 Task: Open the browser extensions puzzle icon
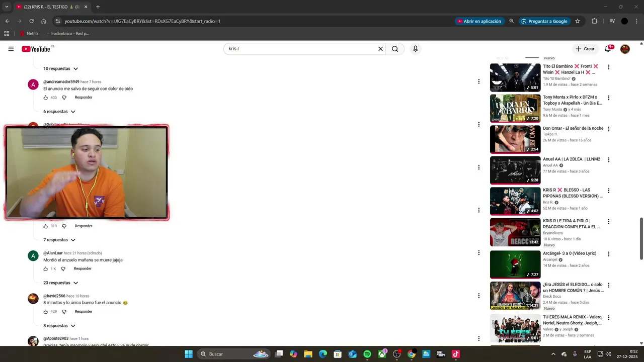click(x=595, y=21)
